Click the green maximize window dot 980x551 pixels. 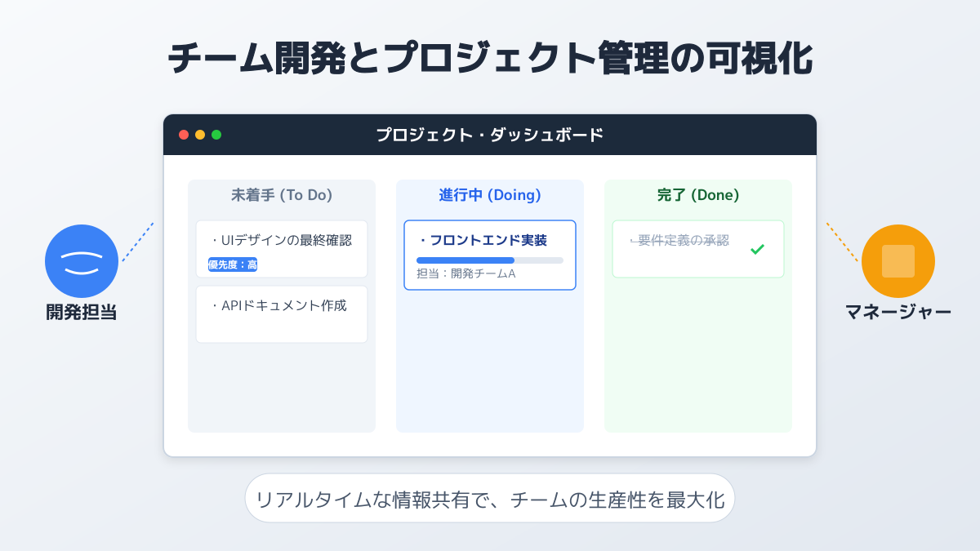pos(216,135)
